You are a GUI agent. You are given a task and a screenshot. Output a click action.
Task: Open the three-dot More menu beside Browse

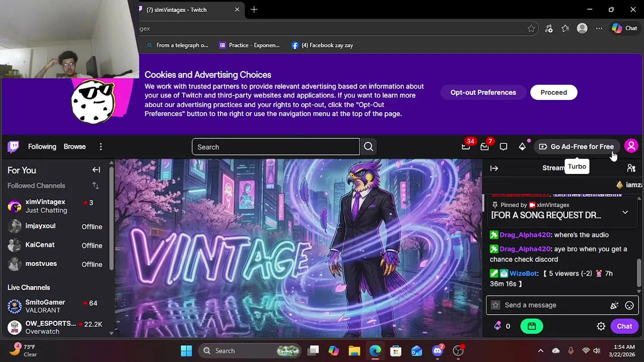pos(101,147)
